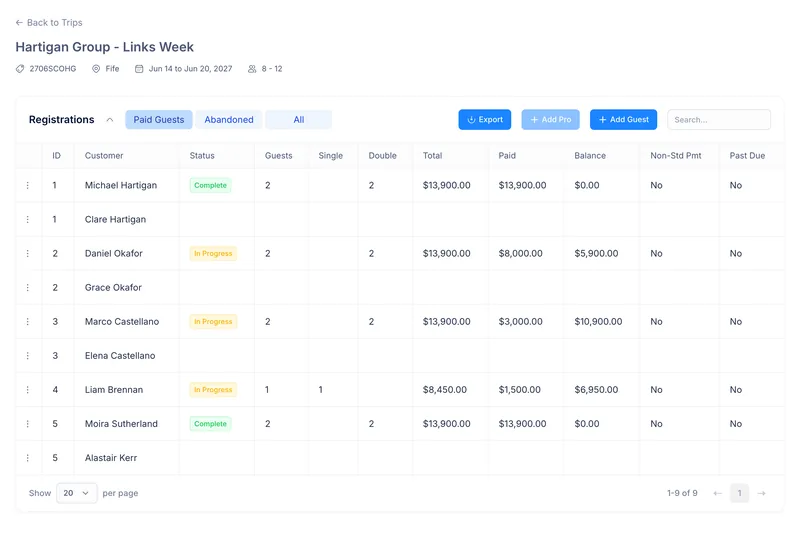Go to next page arrow
The image size is (800, 533).
pyautogui.click(x=762, y=493)
